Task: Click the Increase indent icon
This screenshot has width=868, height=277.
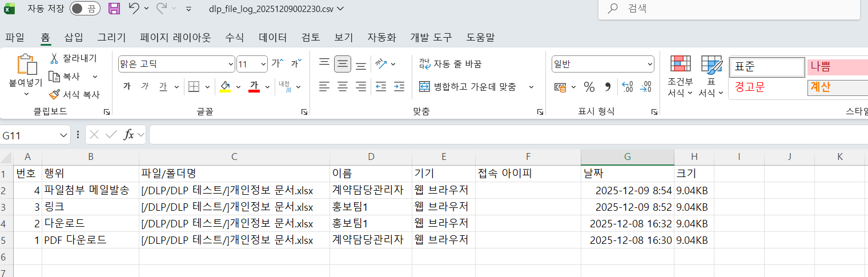Action: coord(399,87)
